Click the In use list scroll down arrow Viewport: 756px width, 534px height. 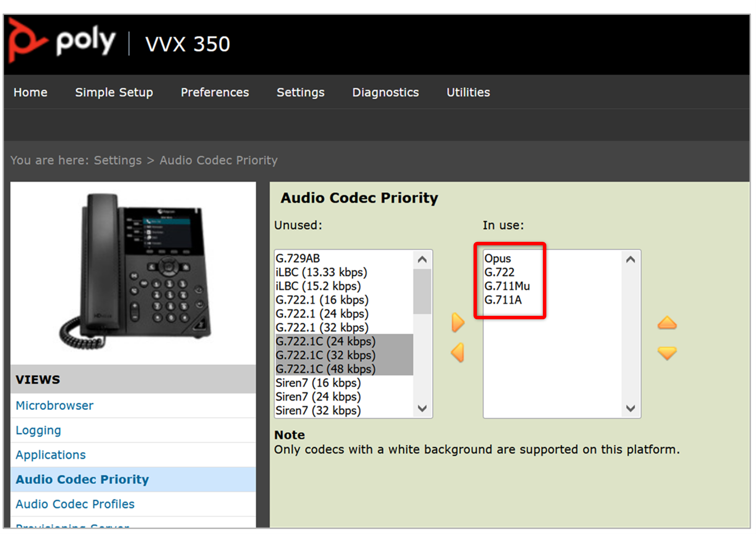631,408
